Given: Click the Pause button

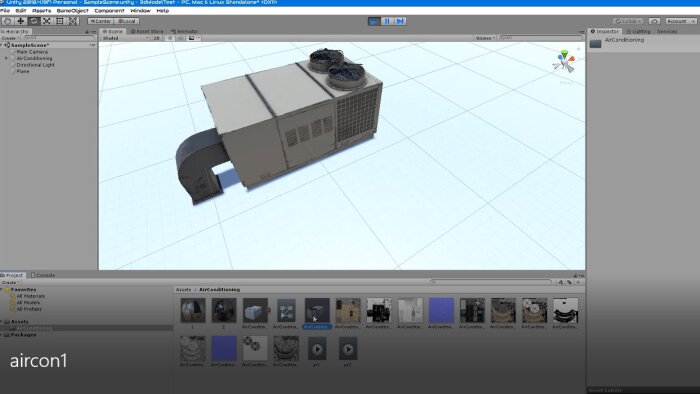Looking at the screenshot, I should pyautogui.click(x=387, y=21).
